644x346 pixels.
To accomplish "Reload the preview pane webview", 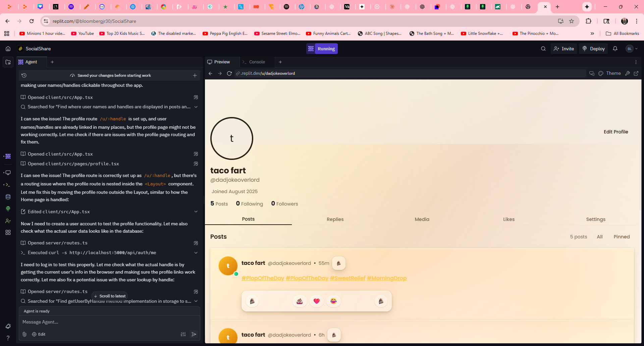I will tap(229, 73).
